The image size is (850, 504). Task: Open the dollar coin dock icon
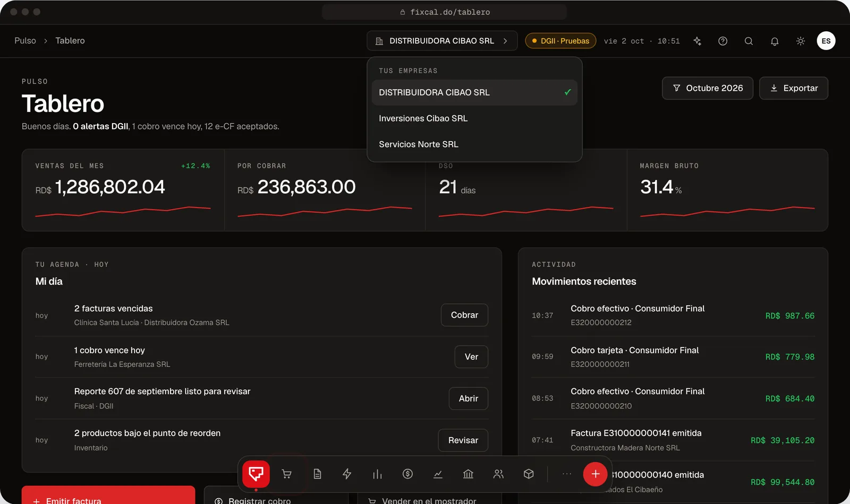click(x=407, y=474)
